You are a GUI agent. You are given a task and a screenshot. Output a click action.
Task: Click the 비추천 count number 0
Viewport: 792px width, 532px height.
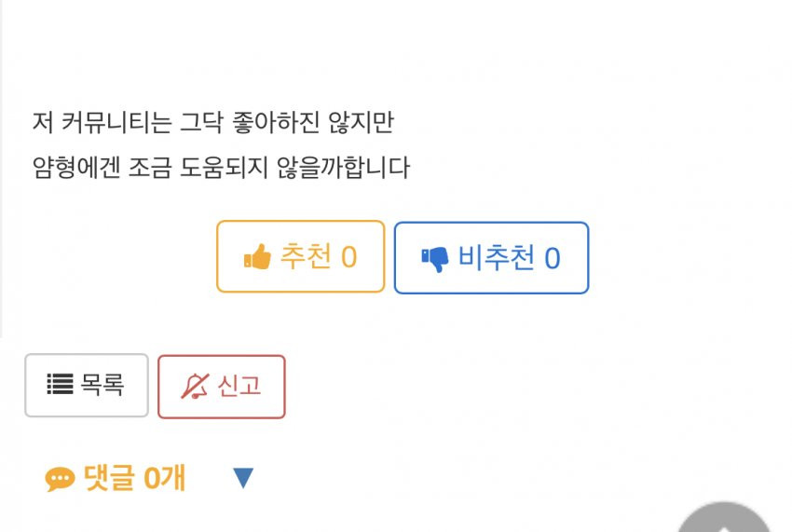[553, 259]
